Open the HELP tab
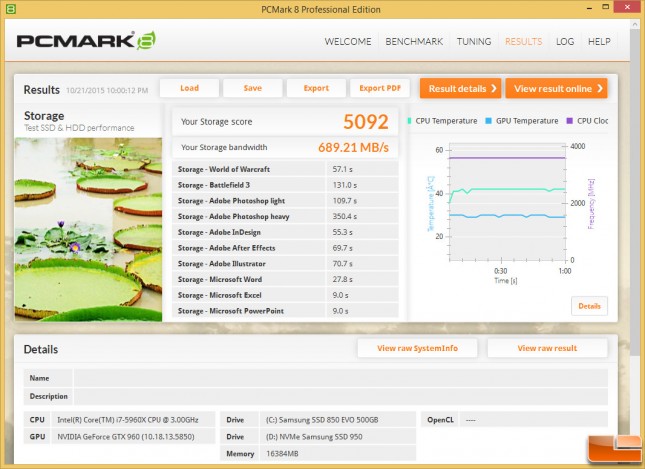The height and width of the screenshot is (469, 645). (599, 42)
